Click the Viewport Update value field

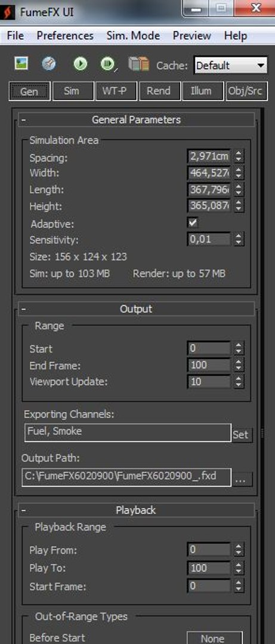tap(209, 382)
